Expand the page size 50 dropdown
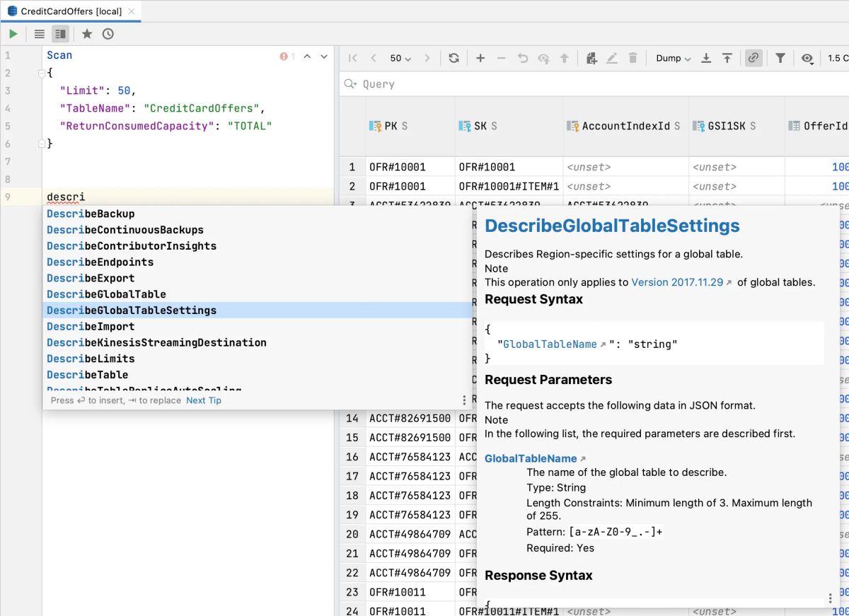Viewport: 849px width, 616px height. tap(400, 59)
